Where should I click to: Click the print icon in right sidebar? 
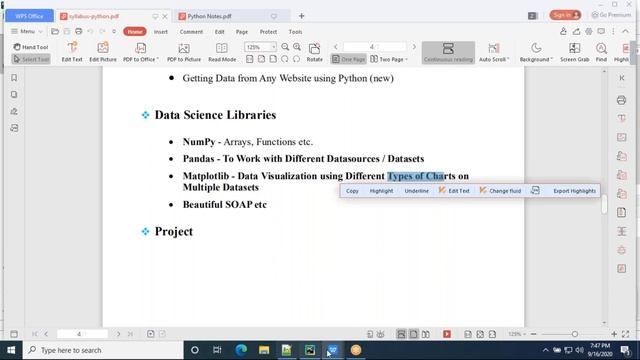[x=621, y=100]
